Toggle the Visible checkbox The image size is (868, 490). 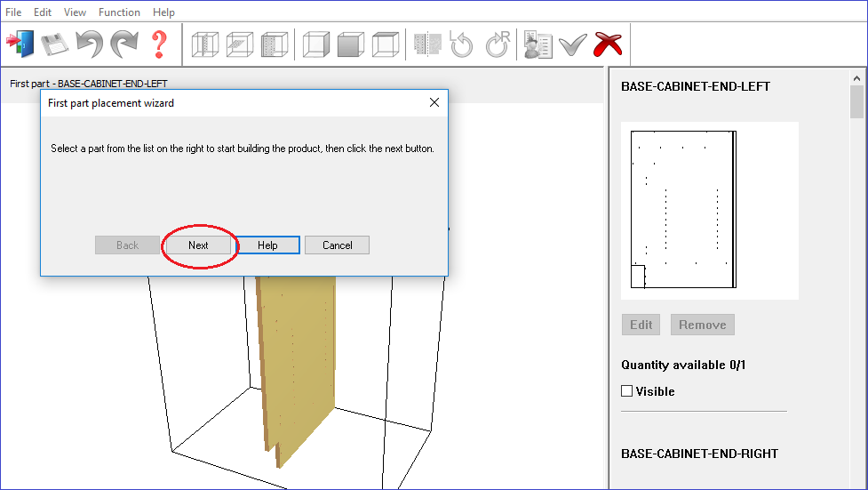pos(626,390)
